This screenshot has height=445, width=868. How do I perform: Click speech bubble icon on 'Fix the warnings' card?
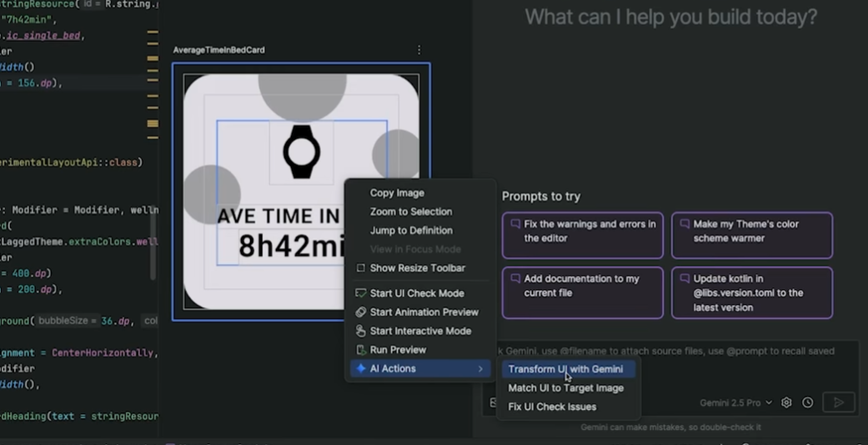pyautogui.click(x=515, y=224)
